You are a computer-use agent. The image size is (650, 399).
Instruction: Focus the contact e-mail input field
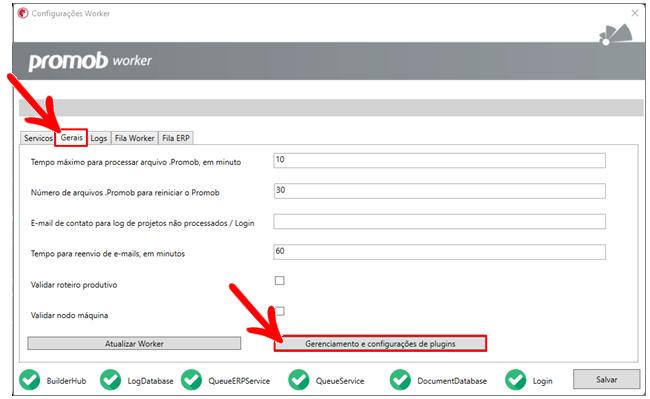pos(439,222)
